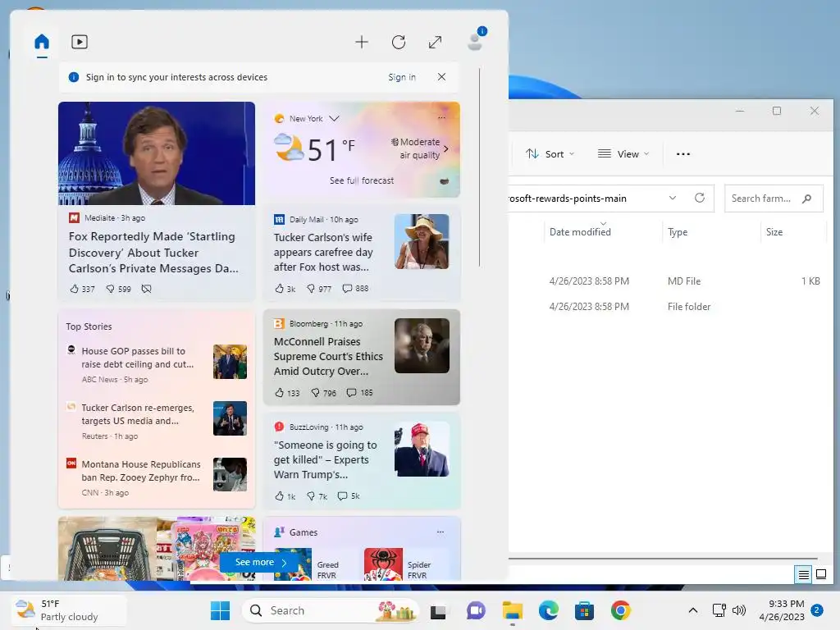
Task: Open Task View from the taskbar
Action: (438, 610)
